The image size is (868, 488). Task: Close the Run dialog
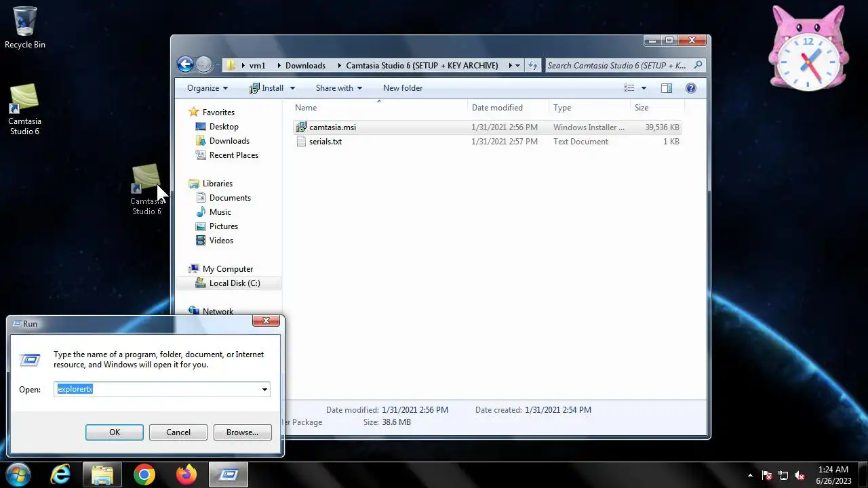point(266,321)
